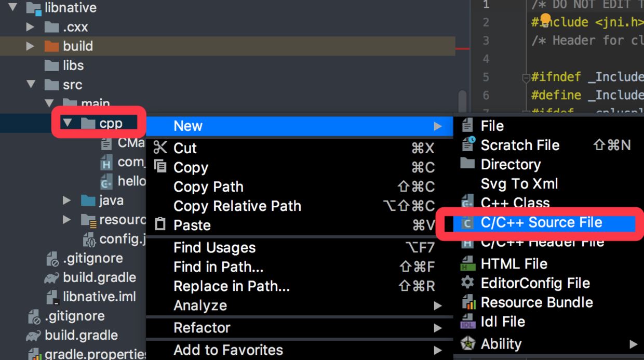Viewport: 644px width, 360px height.
Task: Click the EditorConfig File gear icon
Action: 468,283
